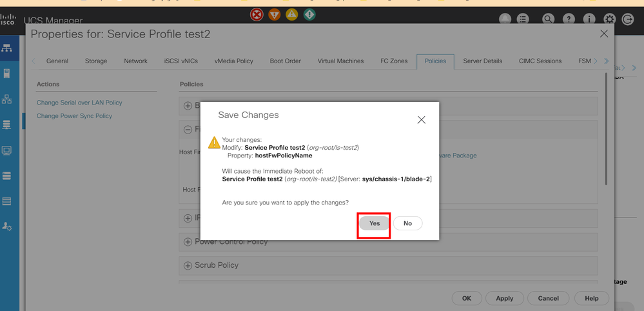Open the Servers sidebar icon
The height and width of the screenshot is (311, 644).
(x=7, y=74)
